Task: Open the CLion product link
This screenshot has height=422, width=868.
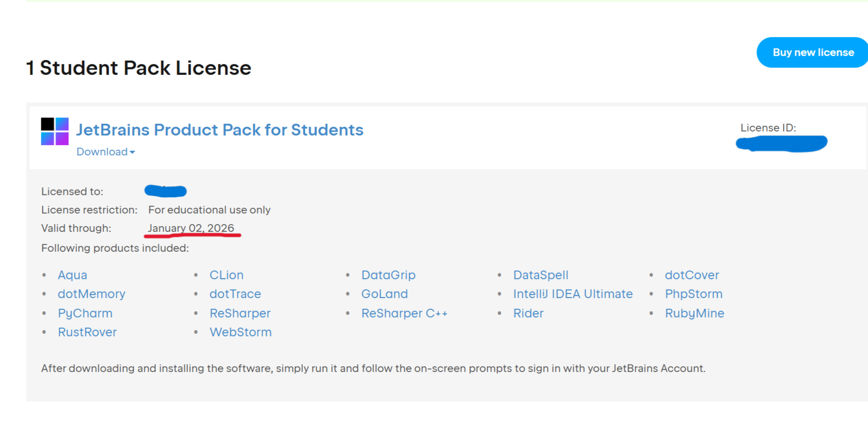Action: (226, 275)
